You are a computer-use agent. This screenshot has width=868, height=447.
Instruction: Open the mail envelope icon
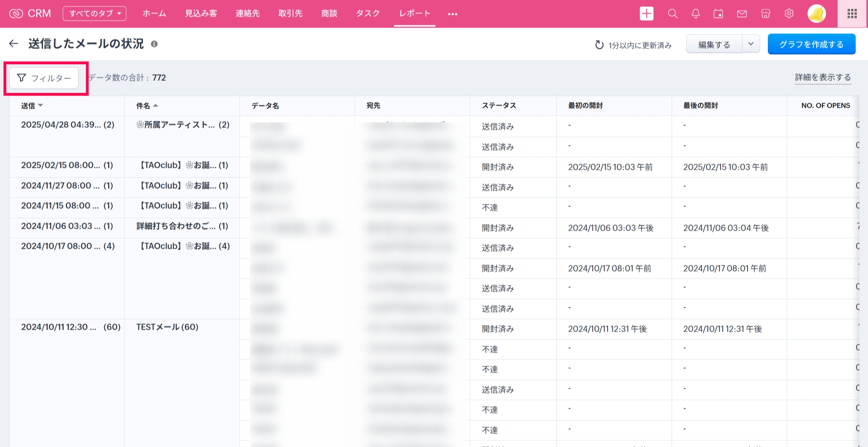[742, 14]
